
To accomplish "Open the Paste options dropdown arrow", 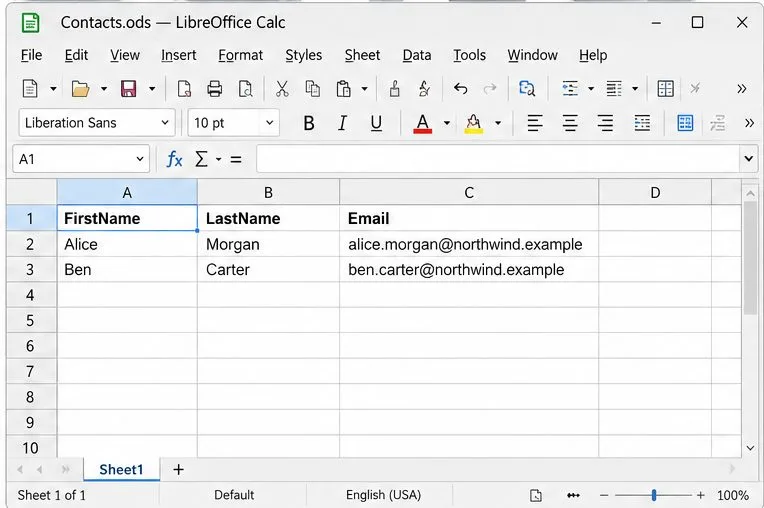I will (x=364, y=89).
